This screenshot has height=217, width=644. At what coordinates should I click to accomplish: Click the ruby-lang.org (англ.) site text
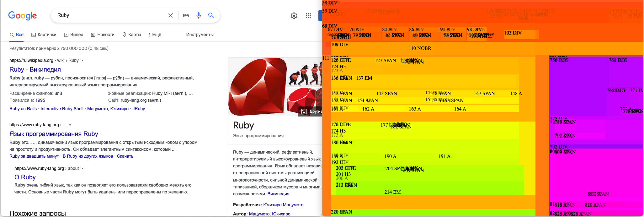coord(141,100)
